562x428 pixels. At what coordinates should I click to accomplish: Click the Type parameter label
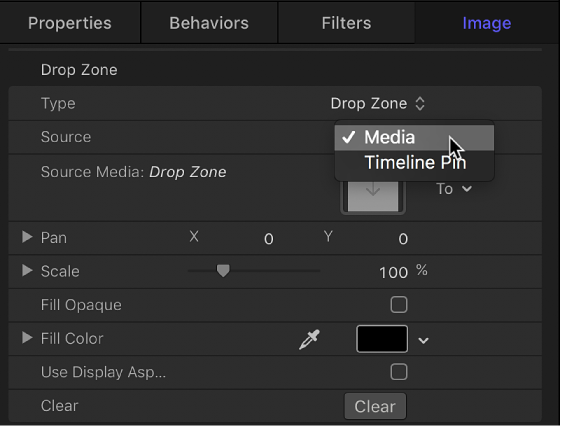pos(58,104)
